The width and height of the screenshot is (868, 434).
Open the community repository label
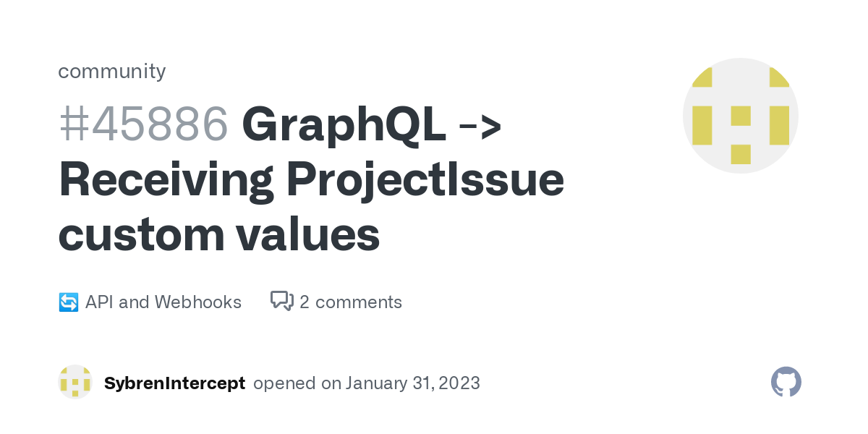click(x=112, y=71)
